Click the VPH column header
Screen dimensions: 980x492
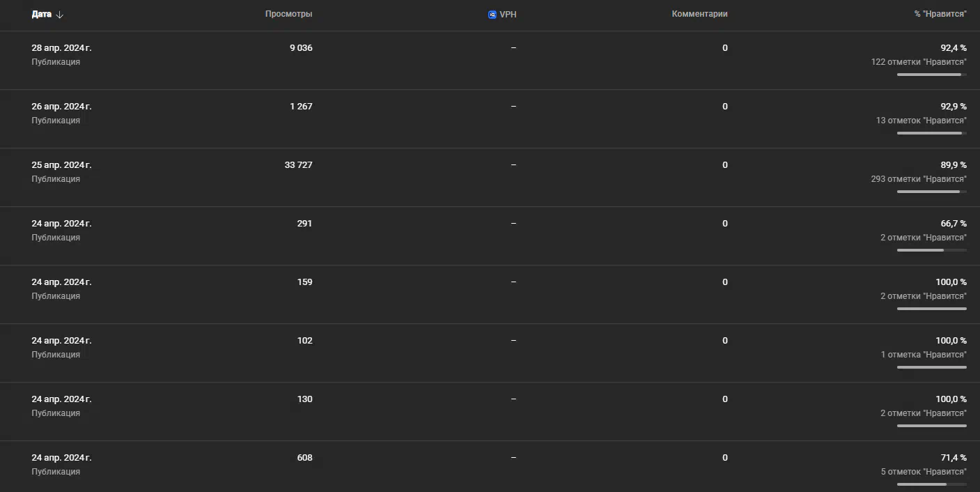point(508,14)
